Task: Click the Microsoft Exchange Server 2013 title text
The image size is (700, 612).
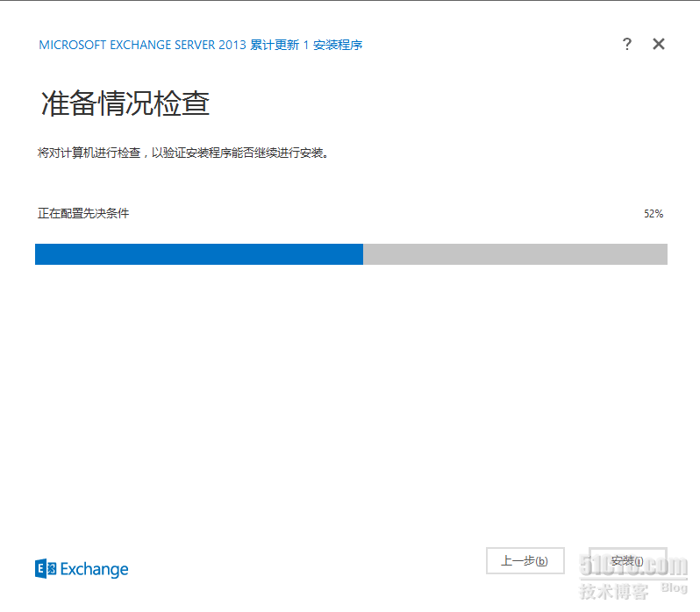Action: point(201,45)
